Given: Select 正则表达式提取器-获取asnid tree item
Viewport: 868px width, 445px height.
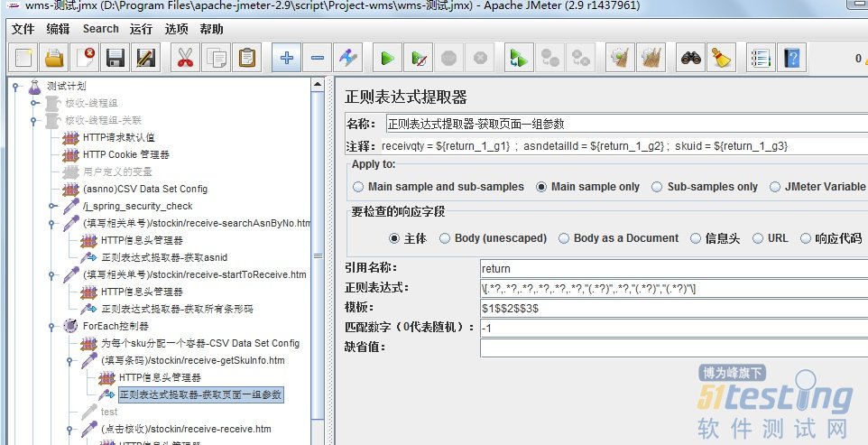Looking at the screenshot, I should click(x=164, y=257).
